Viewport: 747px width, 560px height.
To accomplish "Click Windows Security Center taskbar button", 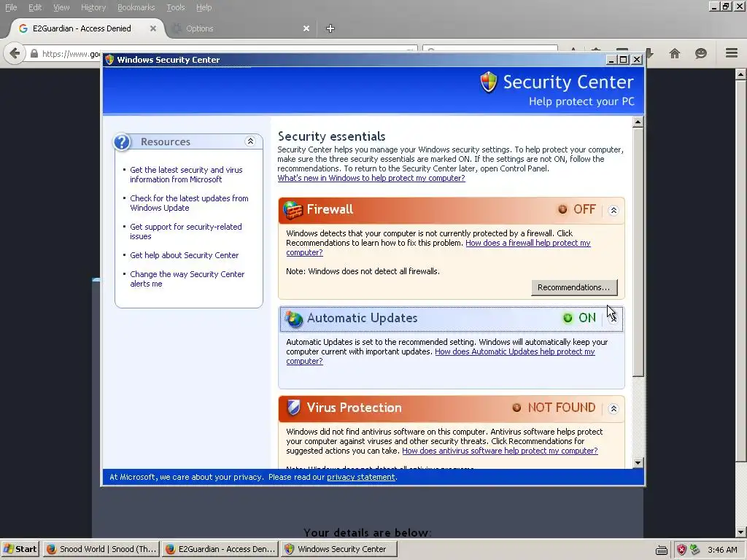I will (x=338, y=549).
